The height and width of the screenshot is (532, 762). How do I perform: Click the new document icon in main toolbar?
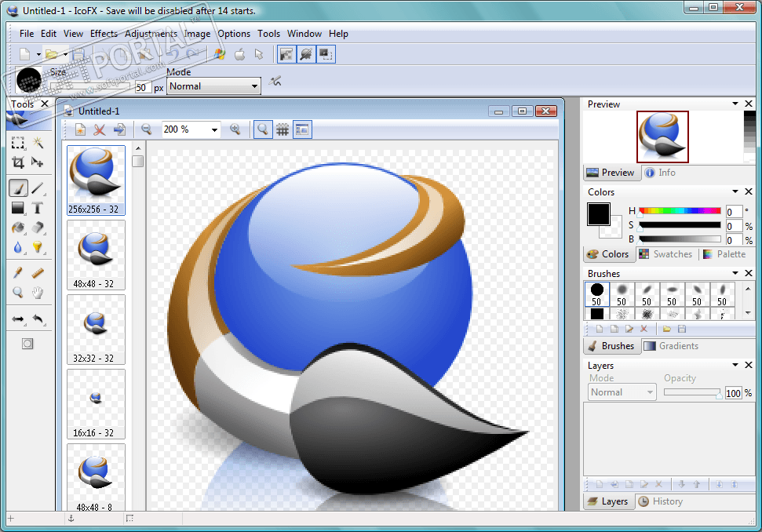24,54
